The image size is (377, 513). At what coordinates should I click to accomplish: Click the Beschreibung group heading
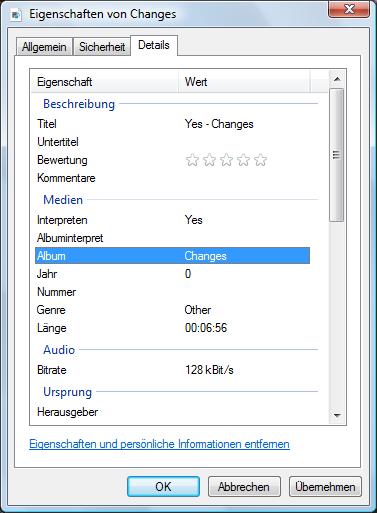tap(79, 104)
